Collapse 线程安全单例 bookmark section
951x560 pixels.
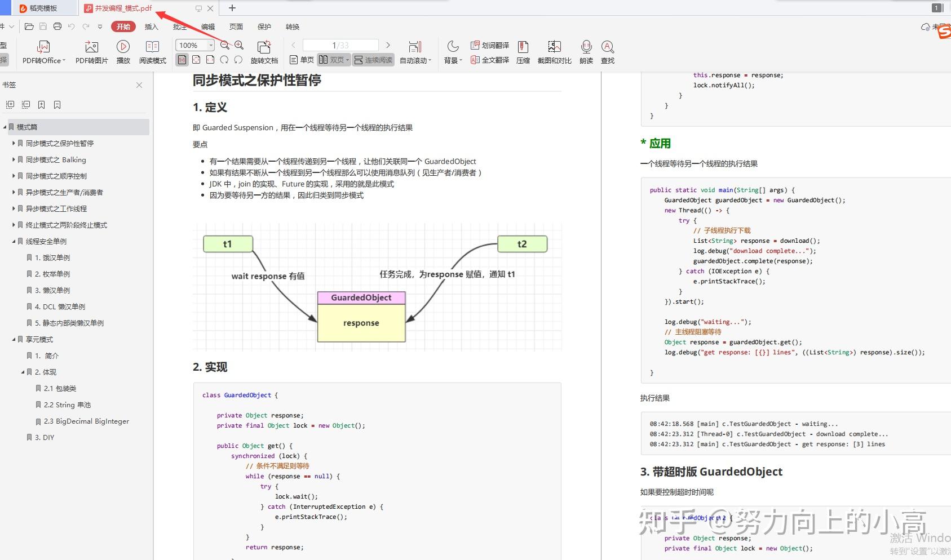click(x=14, y=242)
